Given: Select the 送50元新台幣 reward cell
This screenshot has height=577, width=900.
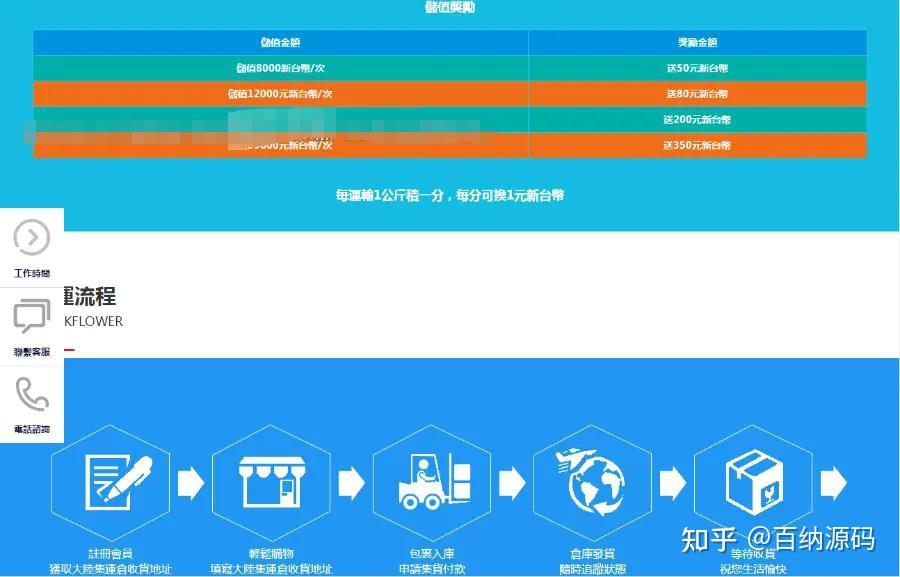Looking at the screenshot, I should (x=697, y=68).
